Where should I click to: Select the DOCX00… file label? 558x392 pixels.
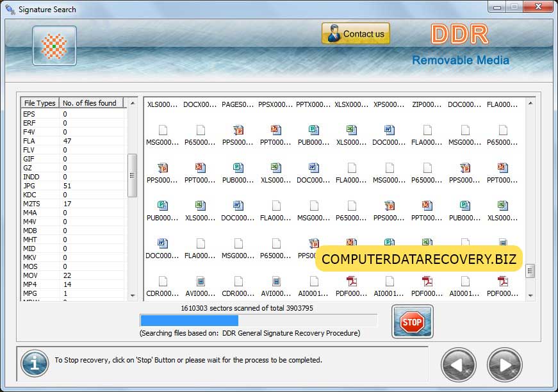click(200, 104)
